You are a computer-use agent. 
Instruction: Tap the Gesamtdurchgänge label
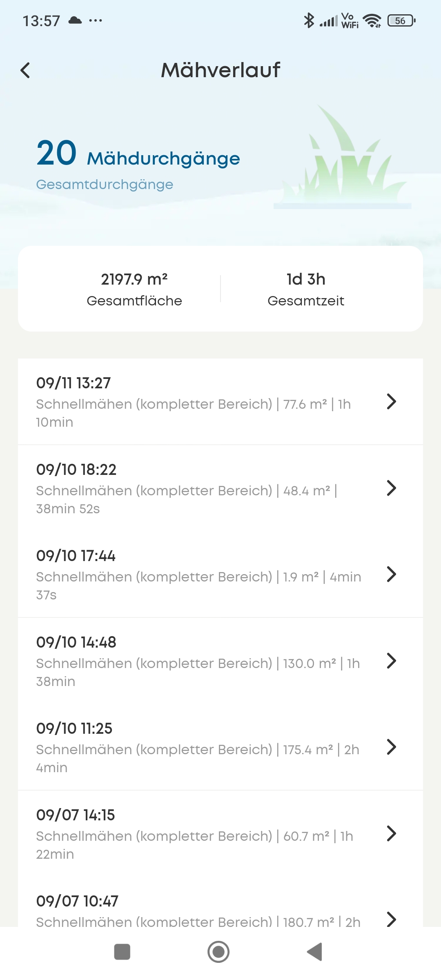(x=105, y=185)
